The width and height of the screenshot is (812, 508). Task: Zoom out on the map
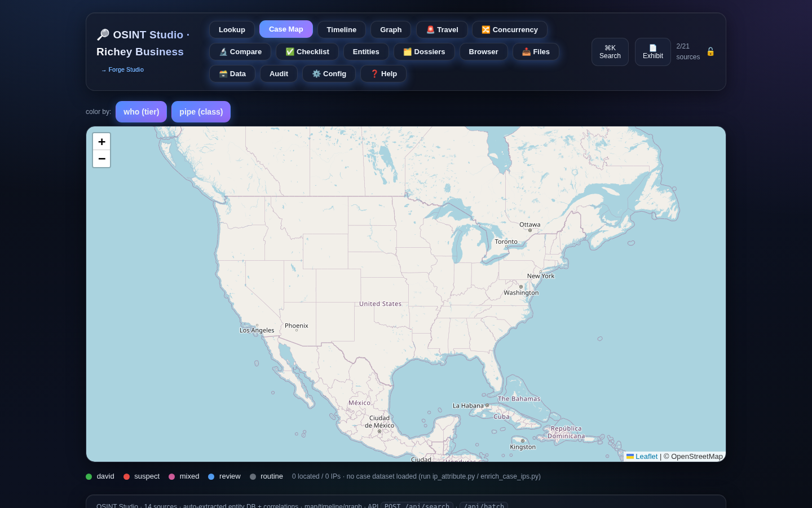101,159
